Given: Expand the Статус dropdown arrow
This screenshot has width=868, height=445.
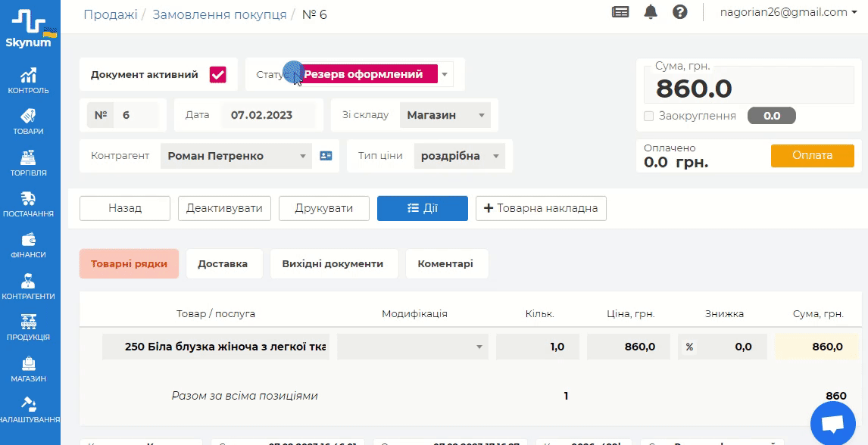Looking at the screenshot, I should (445, 74).
